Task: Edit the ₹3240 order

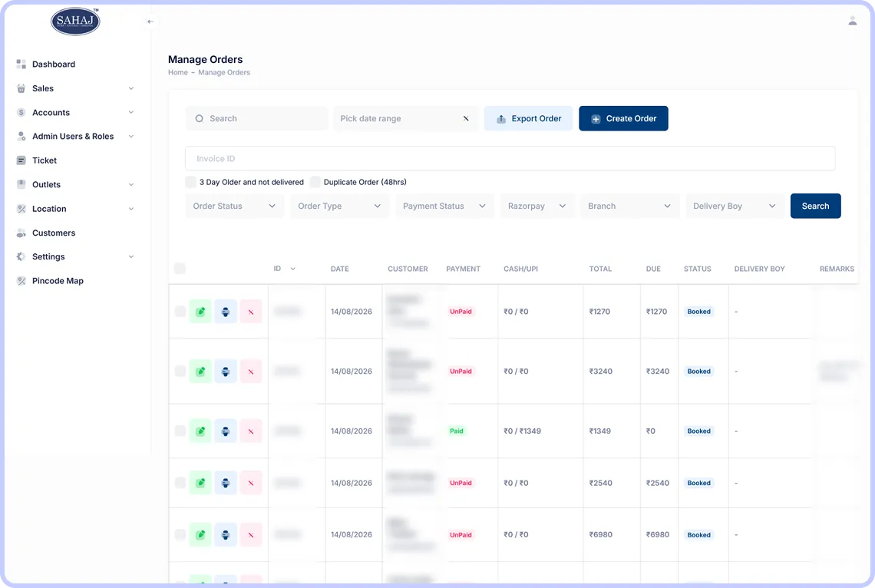Action: [200, 372]
